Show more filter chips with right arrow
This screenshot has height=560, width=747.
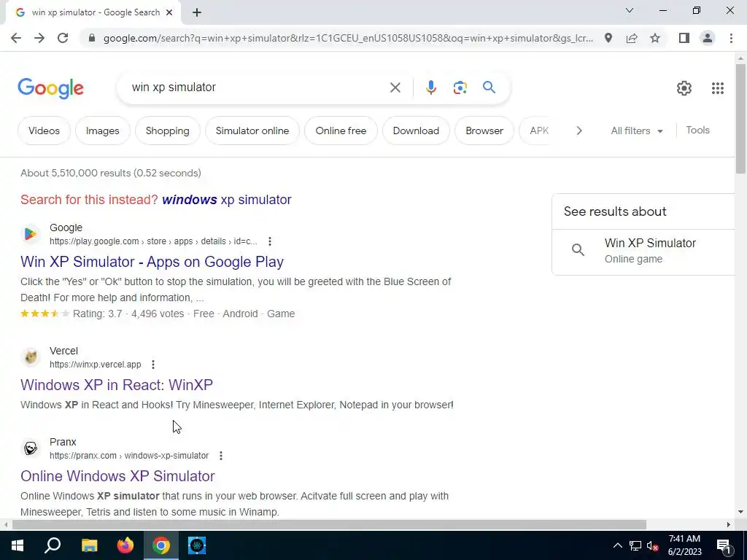click(x=578, y=131)
